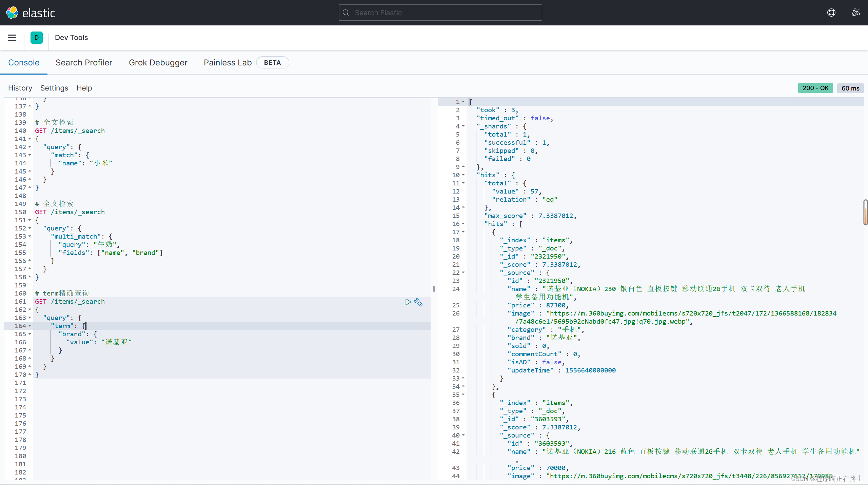Open the newsfeed celebration icon
This screenshot has height=485, width=868.
[855, 13]
